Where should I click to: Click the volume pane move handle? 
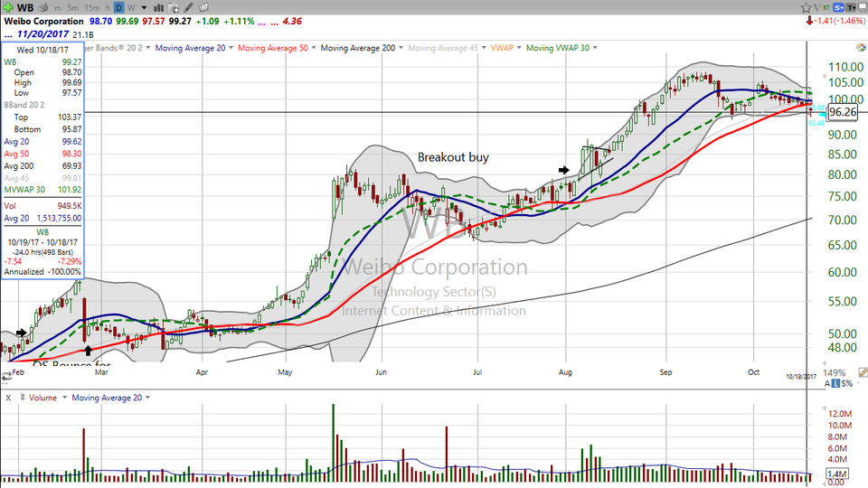[x=23, y=398]
